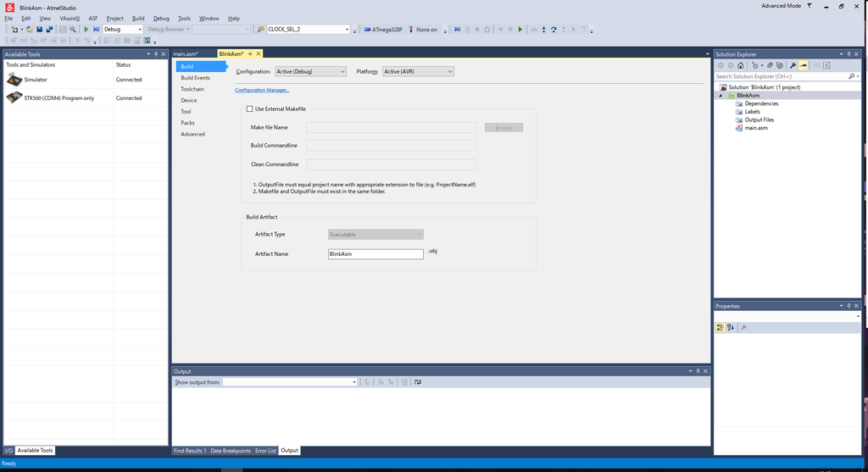Click the New Project toolbar icon
Screen dimensions: 868x472
pyautogui.click(x=14, y=30)
